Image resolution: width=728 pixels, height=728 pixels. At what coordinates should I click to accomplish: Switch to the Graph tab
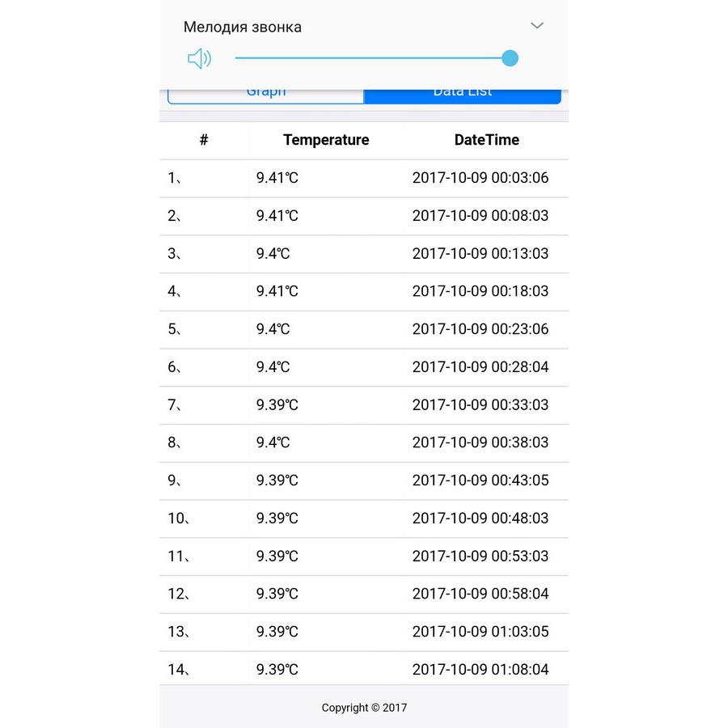pos(265,95)
